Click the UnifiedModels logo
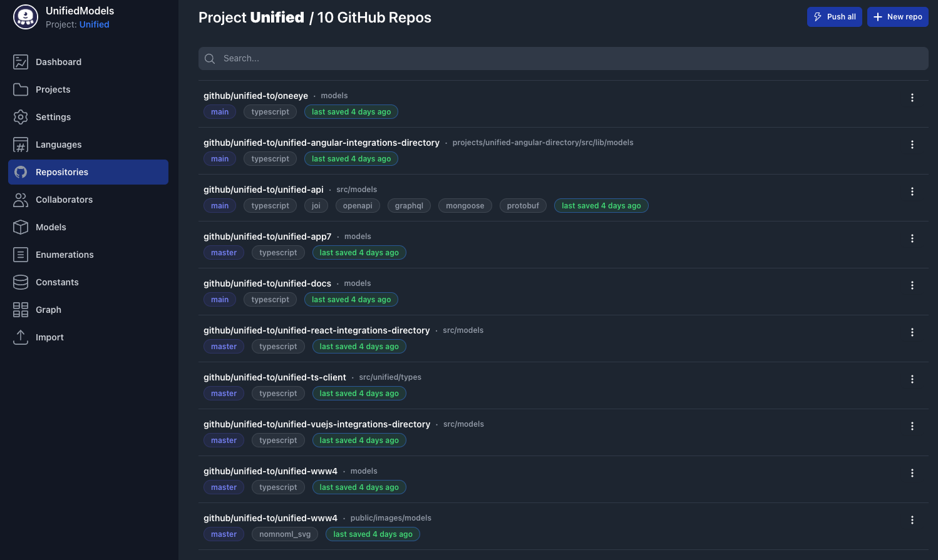938x560 pixels. (25, 17)
